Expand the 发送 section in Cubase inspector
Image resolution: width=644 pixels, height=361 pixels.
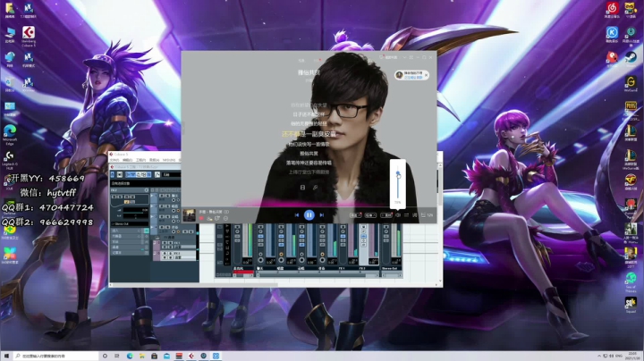tap(130, 241)
